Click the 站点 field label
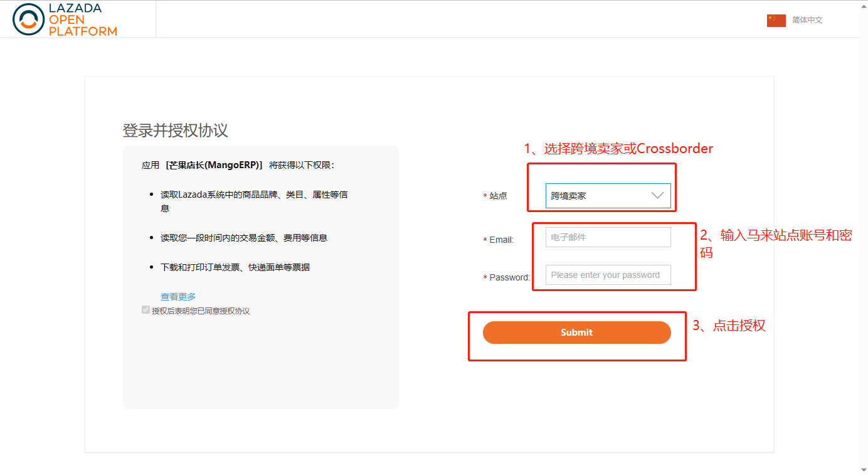Image resolution: width=868 pixels, height=475 pixels. (498, 196)
